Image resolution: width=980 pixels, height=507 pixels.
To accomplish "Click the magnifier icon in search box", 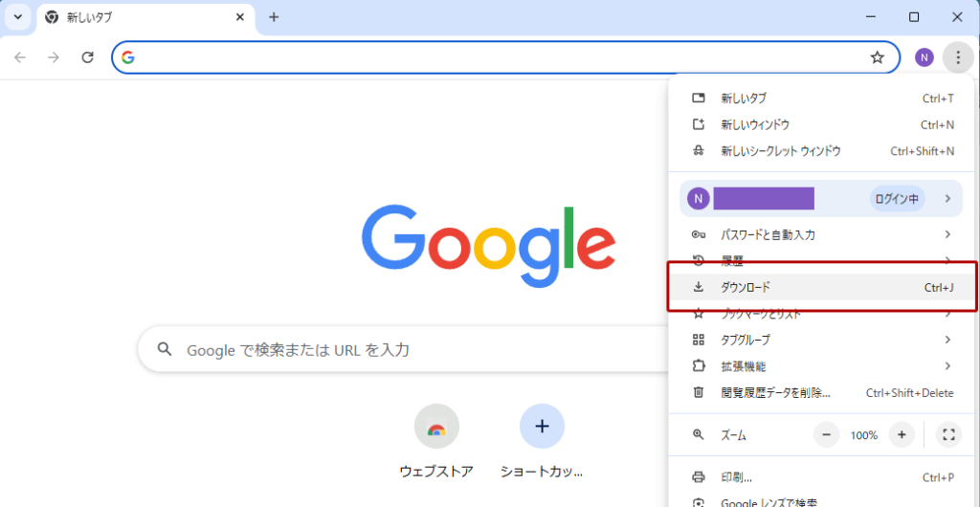I will tap(165, 349).
